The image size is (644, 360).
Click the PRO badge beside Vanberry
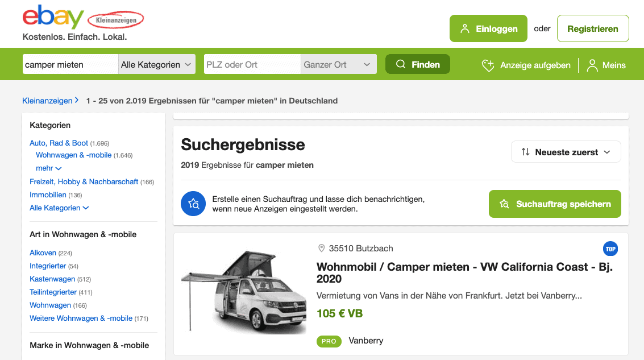pyautogui.click(x=329, y=341)
